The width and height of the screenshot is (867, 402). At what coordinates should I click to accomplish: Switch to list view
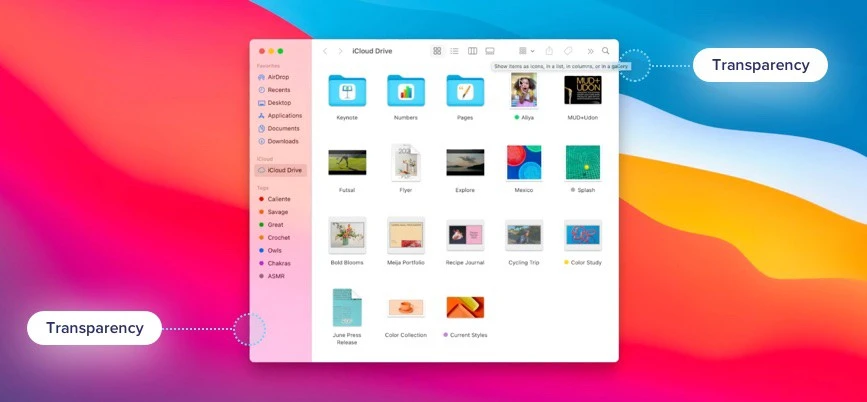point(454,51)
